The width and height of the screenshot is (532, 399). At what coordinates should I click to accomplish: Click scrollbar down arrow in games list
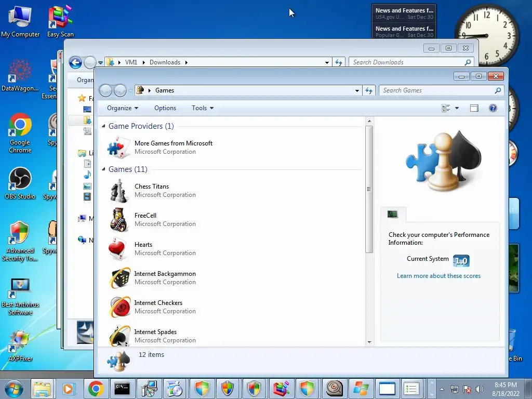pos(369,342)
